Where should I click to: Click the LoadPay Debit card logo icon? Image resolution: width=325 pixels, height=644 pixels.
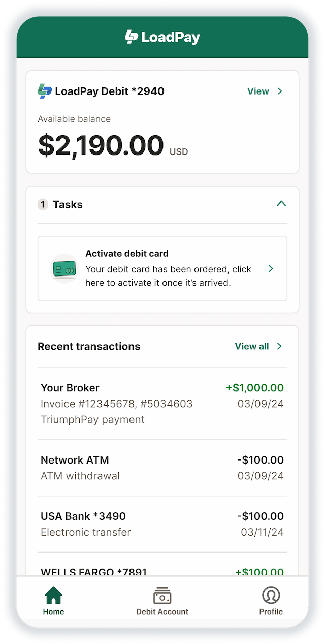[45, 91]
